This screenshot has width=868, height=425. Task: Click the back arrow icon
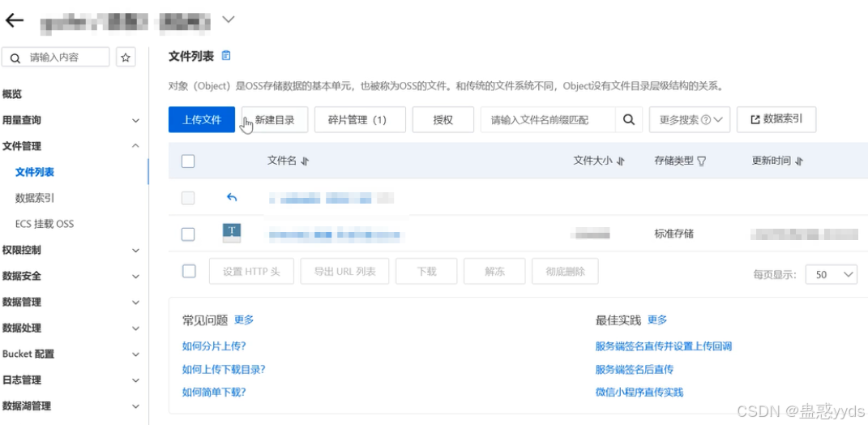coord(15,20)
